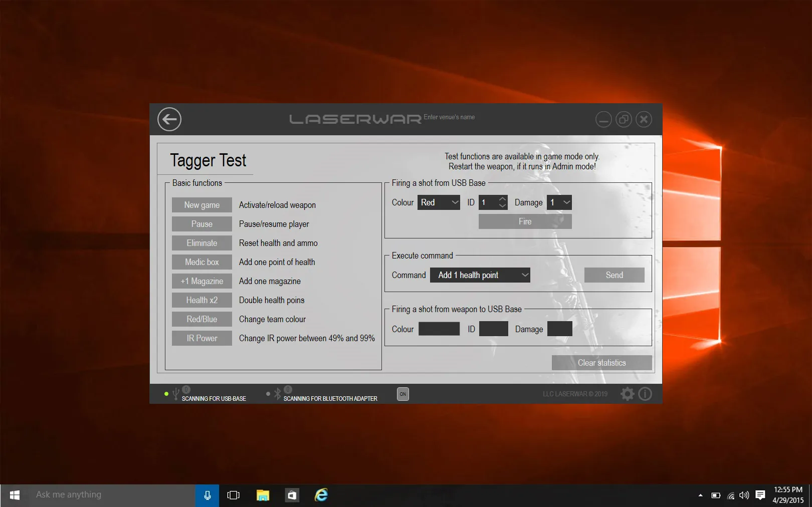This screenshot has width=812, height=507.
Task: Open the Colour dropdown set to Red
Action: (439, 202)
